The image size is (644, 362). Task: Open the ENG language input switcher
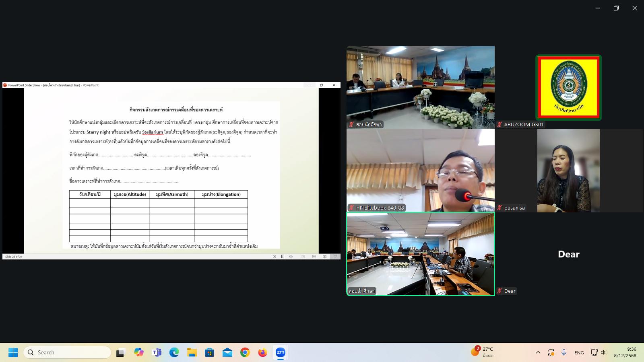click(x=579, y=353)
